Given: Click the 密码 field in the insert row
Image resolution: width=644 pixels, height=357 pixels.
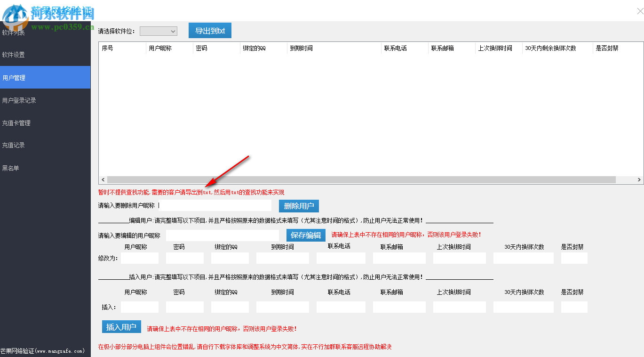Looking at the screenshot, I should click(x=184, y=307).
